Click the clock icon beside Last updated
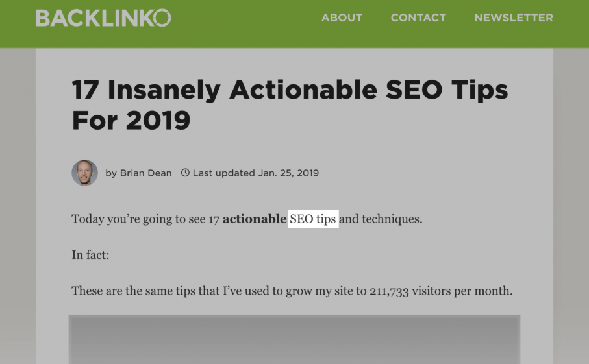Image resolution: width=589 pixels, height=364 pixels. (185, 173)
